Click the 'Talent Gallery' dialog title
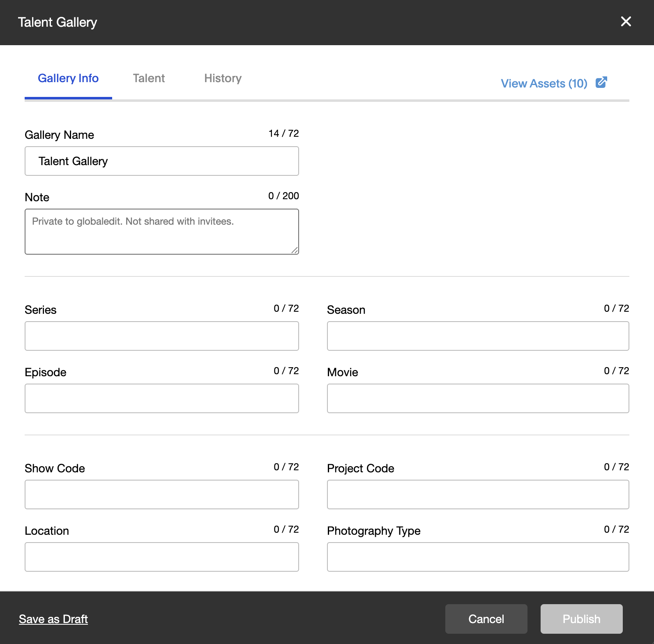 (x=58, y=22)
